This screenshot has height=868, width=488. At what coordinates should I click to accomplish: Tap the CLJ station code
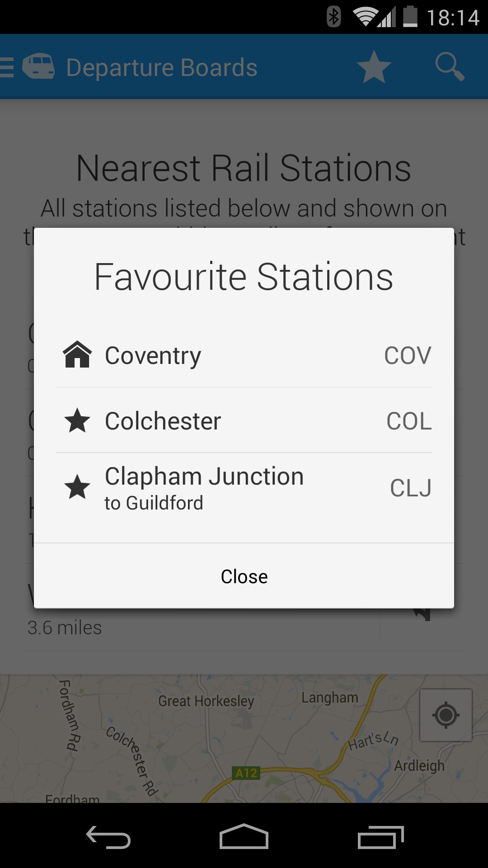pos(411,488)
